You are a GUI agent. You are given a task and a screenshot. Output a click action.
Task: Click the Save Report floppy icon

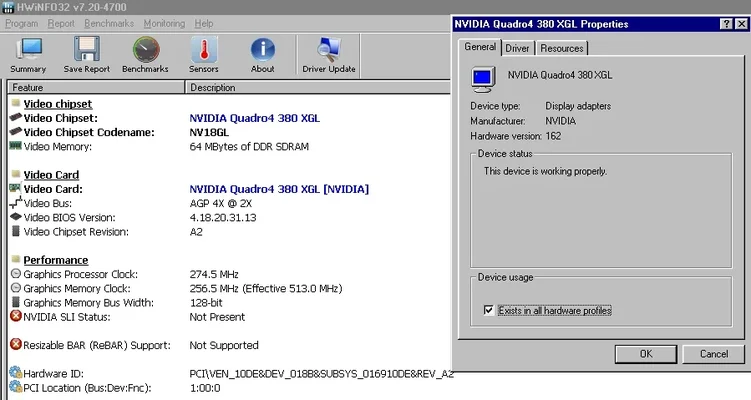coord(87,49)
